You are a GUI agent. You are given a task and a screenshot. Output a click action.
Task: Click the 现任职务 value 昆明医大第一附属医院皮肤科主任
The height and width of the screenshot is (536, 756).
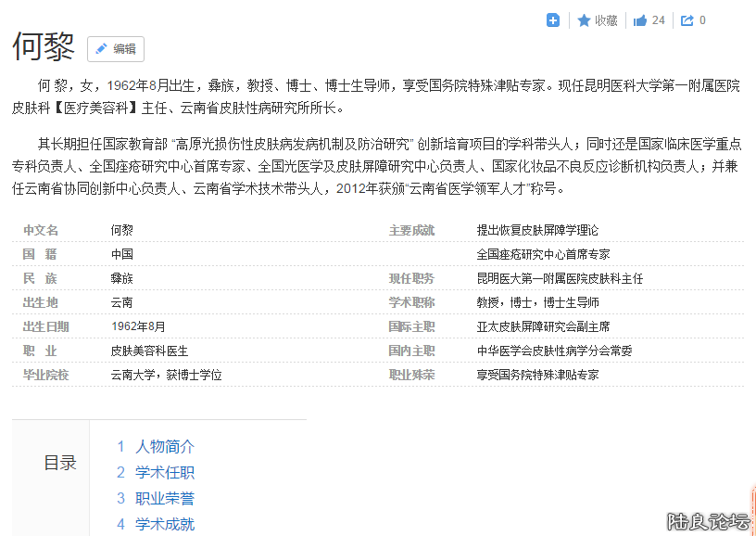tap(560, 278)
